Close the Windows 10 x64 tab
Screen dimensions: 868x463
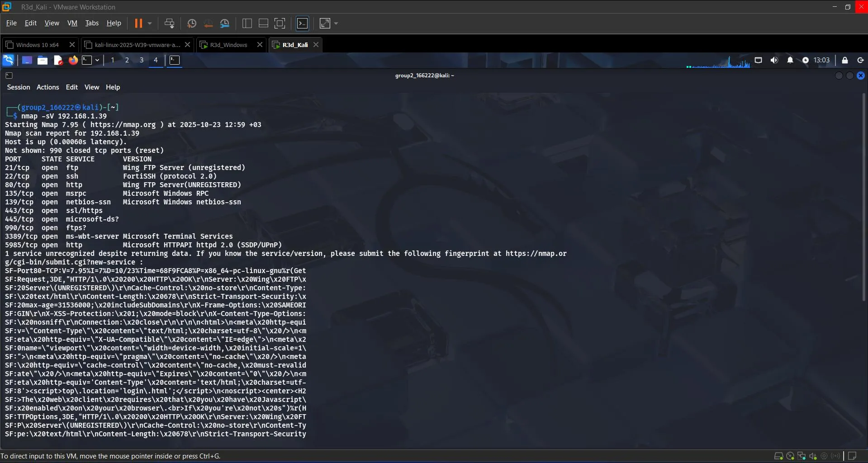72,45
